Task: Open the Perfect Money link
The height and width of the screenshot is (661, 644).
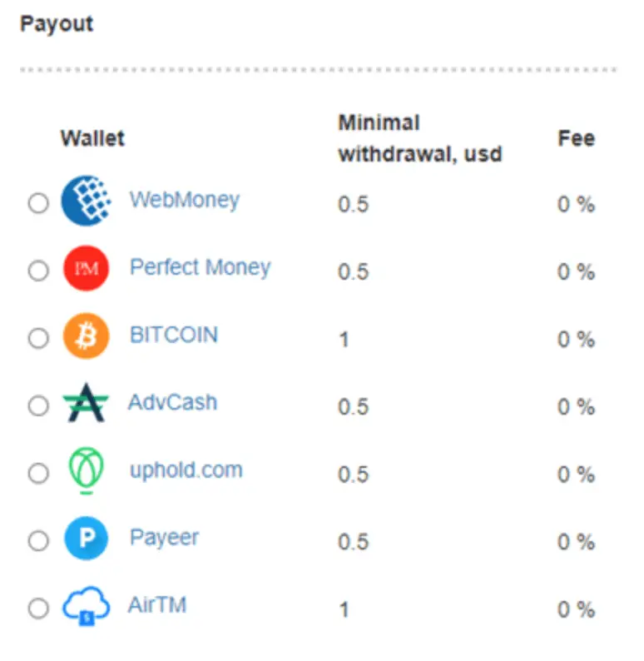Action: (x=201, y=268)
